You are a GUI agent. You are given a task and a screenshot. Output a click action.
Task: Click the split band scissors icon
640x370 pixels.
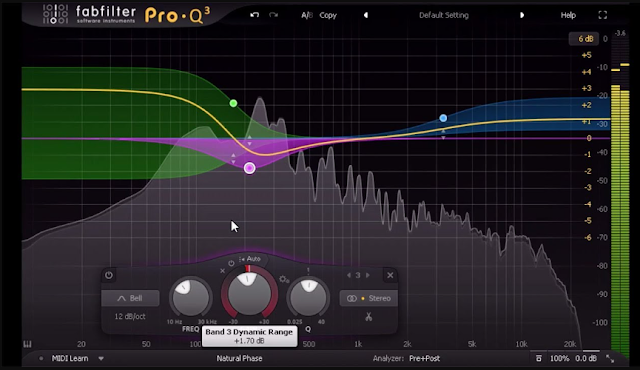pyautogui.click(x=369, y=317)
